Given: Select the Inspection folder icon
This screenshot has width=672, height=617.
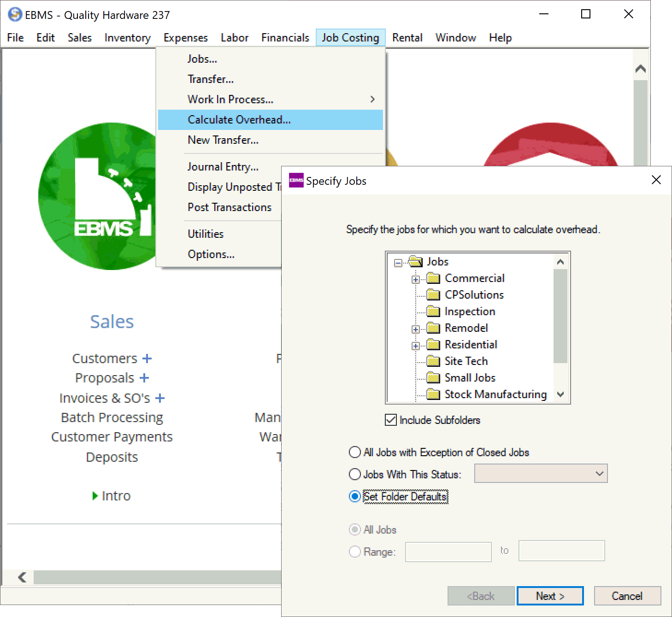Looking at the screenshot, I should click(x=433, y=311).
